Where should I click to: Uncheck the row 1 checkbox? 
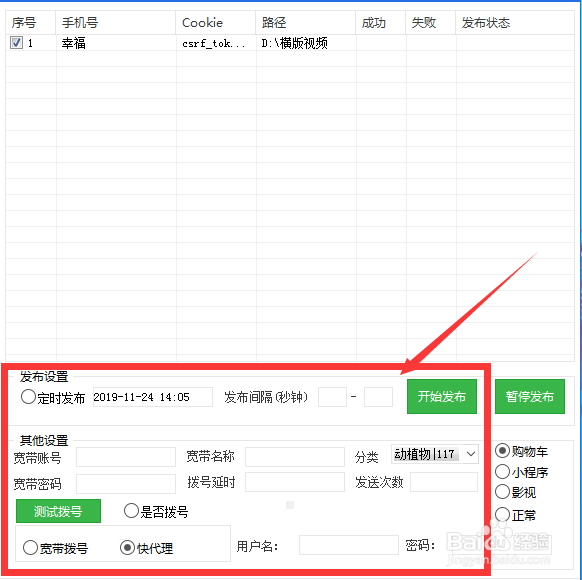[x=16, y=43]
